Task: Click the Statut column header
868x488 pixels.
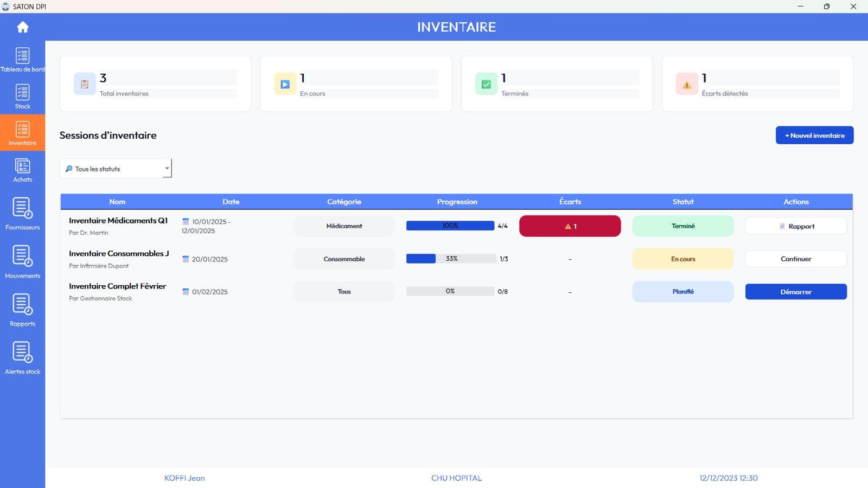Action: tap(683, 202)
